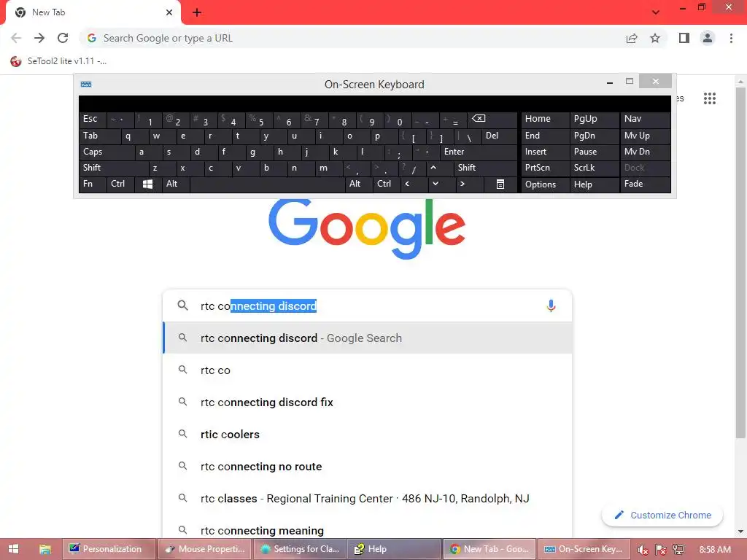Click backspace key on On-Screen Keyboard
Screen dimensions: 747x560
492,119
